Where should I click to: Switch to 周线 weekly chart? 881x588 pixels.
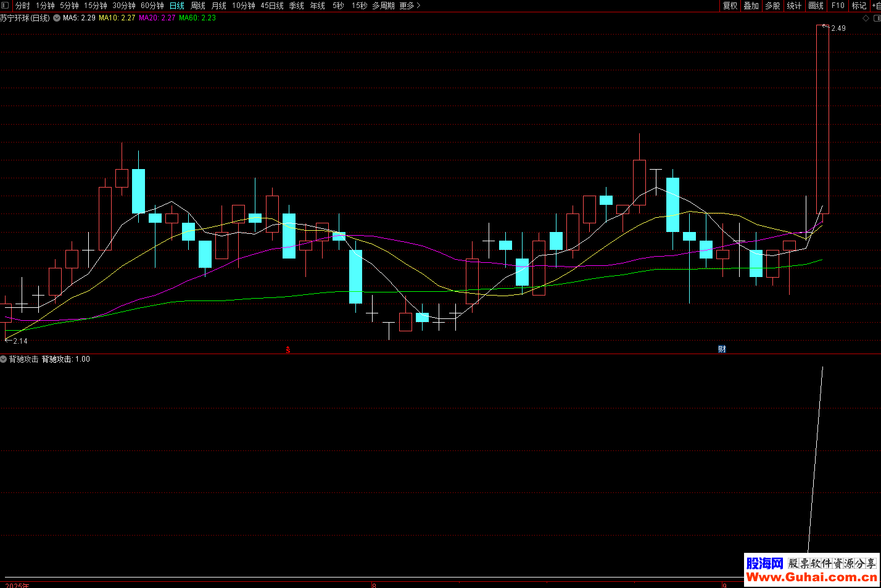[x=198, y=6]
